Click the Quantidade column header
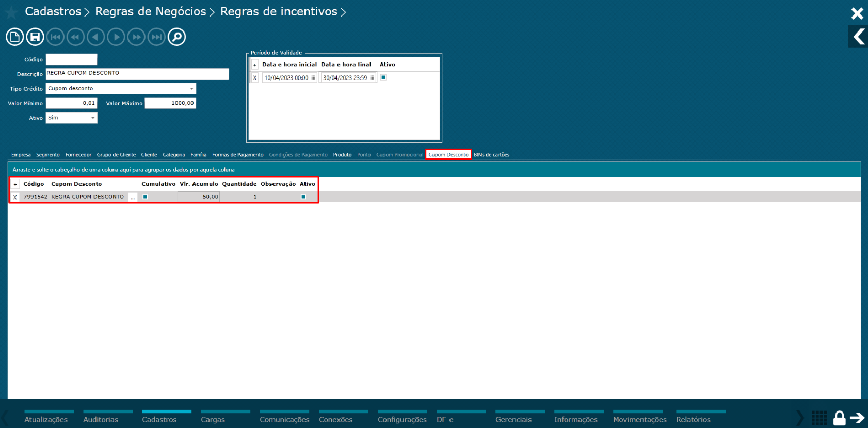The image size is (868, 428). coord(239,184)
